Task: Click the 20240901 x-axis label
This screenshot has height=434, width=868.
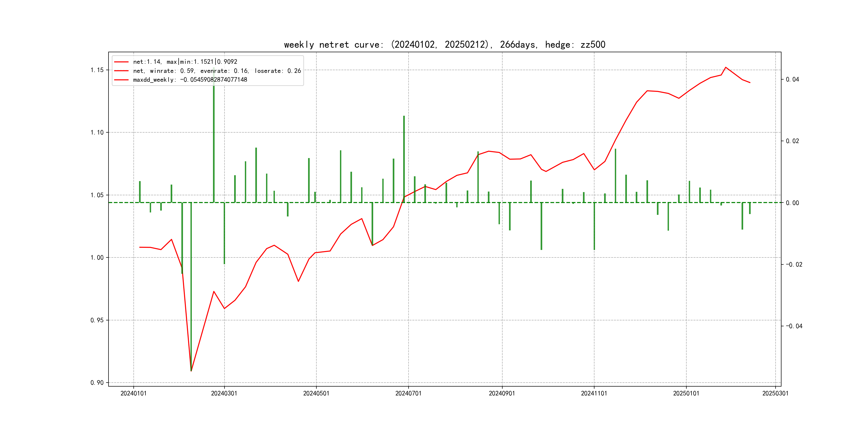Action: click(502, 393)
